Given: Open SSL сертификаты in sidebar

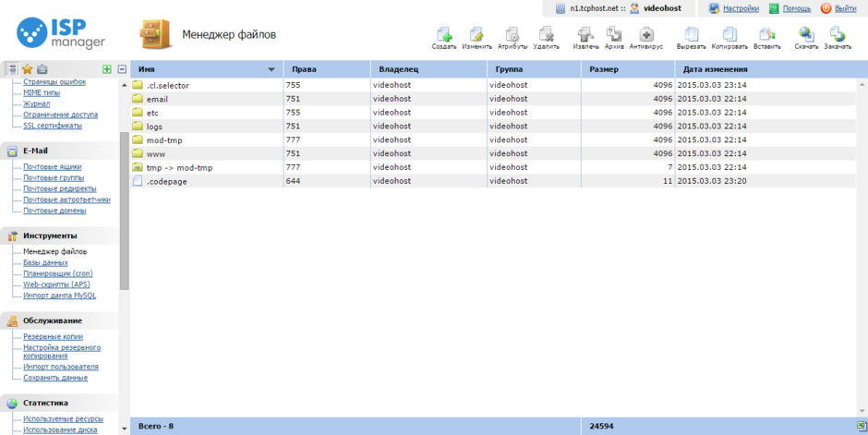Looking at the screenshot, I should 53,126.
